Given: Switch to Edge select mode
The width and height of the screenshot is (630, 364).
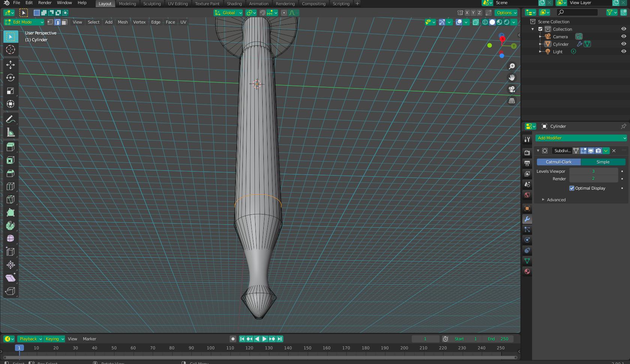Looking at the screenshot, I should pyautogui.click(x=57, y=22).
